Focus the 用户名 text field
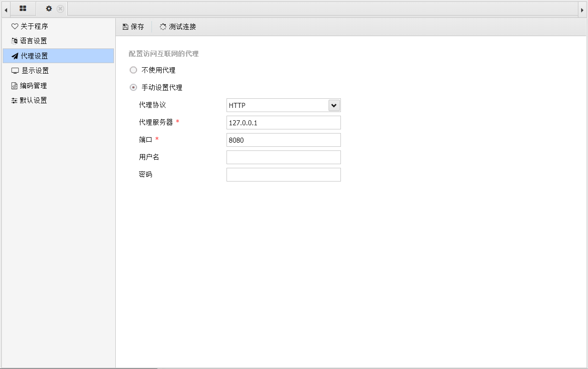The width and height of the screenshot is (588, 369). click(283, 158)
